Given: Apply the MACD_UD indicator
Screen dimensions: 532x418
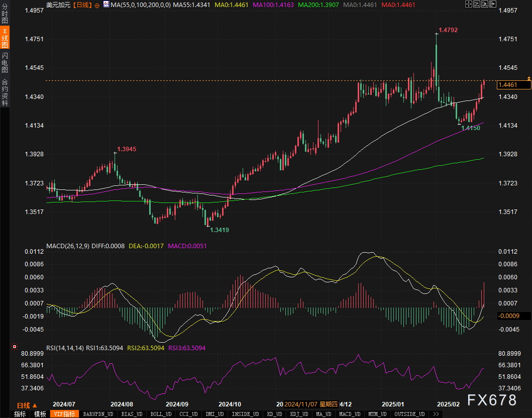Looking at the screenshot, I should pos(350,414).
